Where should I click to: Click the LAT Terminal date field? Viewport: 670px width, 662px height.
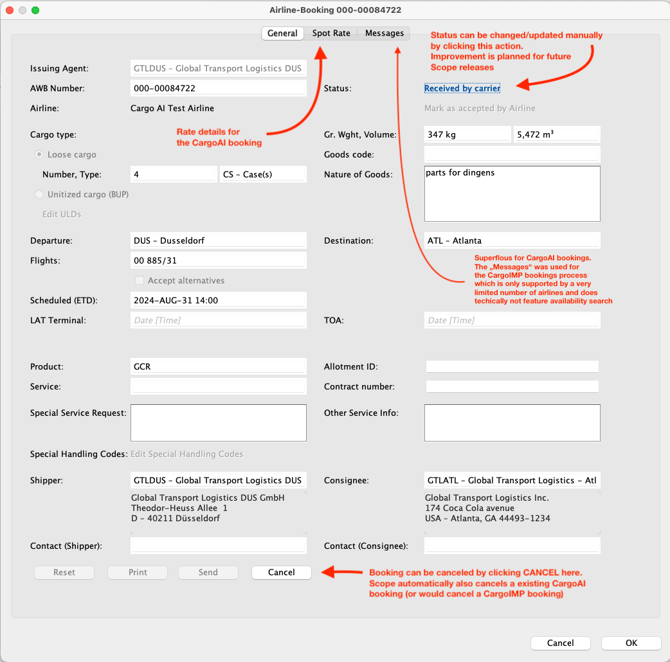click(218, 320)
